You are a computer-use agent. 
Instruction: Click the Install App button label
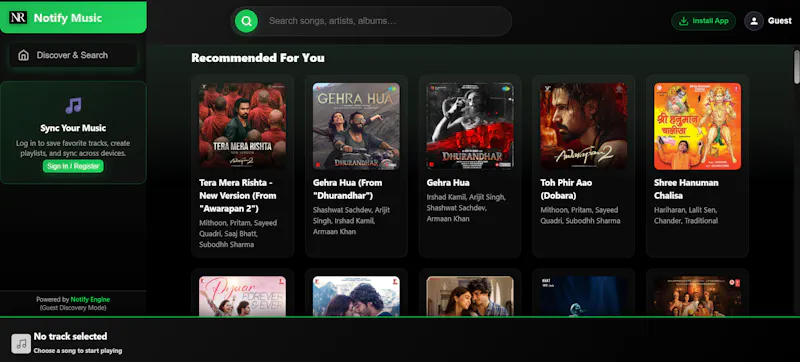710,21
